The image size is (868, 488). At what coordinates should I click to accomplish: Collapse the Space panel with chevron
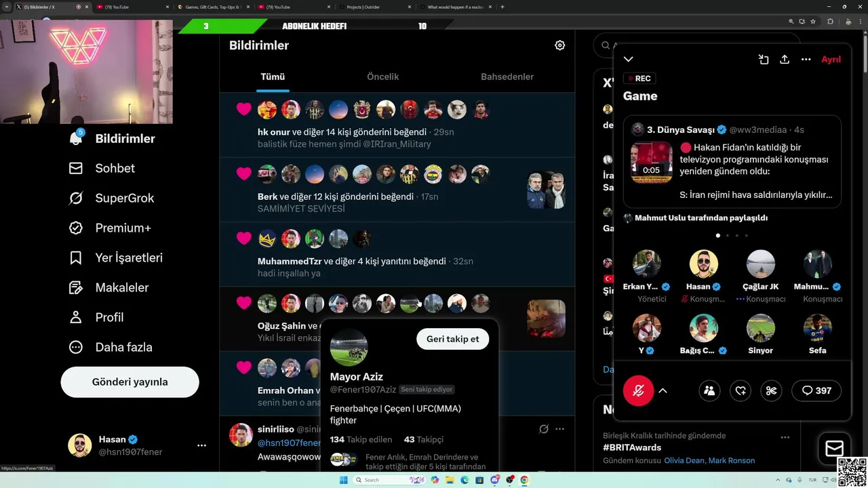pos(629,60)
